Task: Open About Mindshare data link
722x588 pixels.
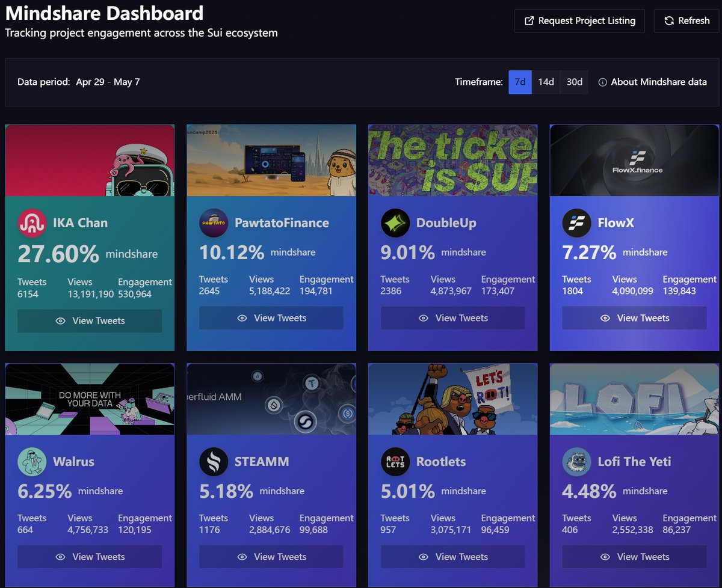Action: pyautogui.click(x=653, y=82)
